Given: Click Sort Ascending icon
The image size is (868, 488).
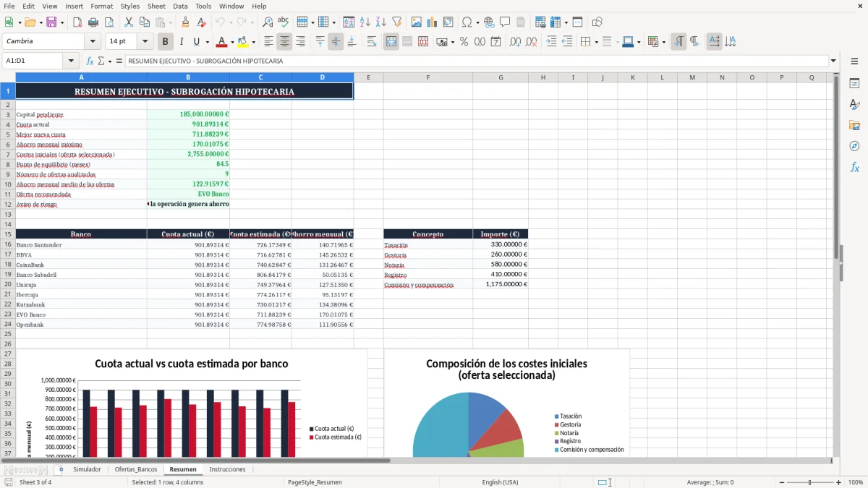Looking at the screenshot, I should (x=365, y=22).
